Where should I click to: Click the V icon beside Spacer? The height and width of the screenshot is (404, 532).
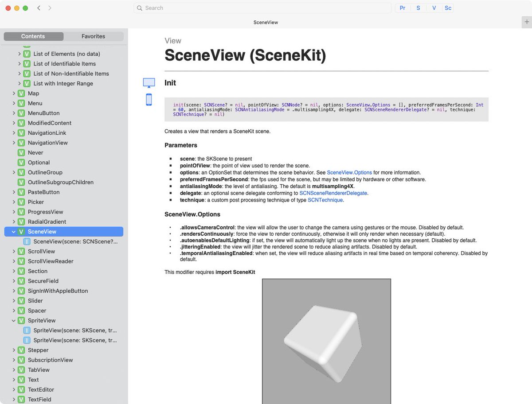21,311
